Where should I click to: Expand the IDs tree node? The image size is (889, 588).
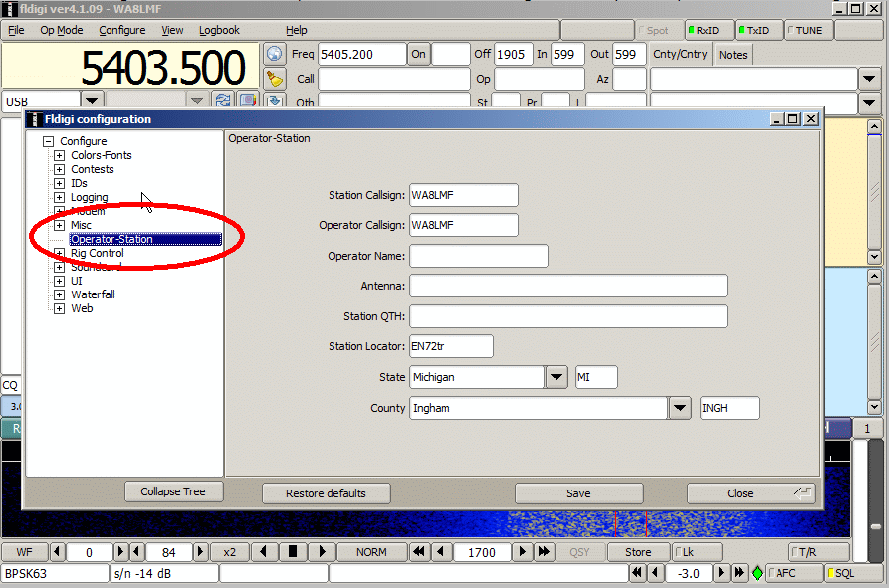(59, 183)
